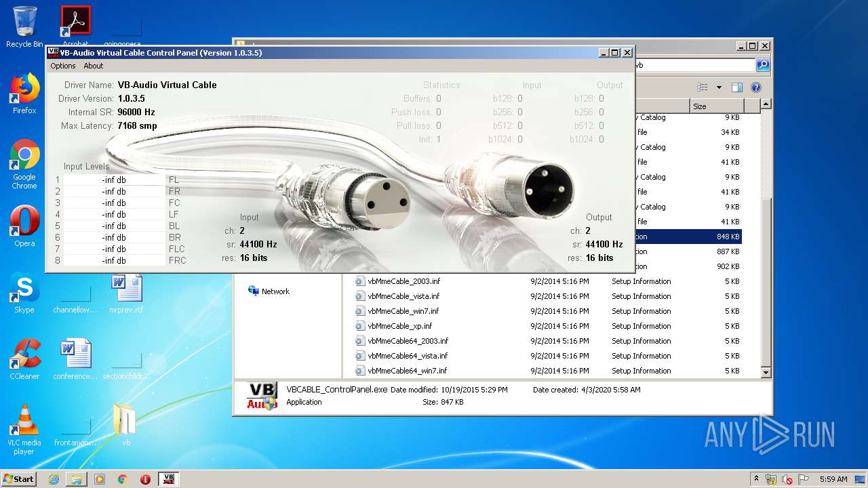The width and height of the screenshot is (868, 488).
Task: Click the Explorer search input field
Action: 694,65
